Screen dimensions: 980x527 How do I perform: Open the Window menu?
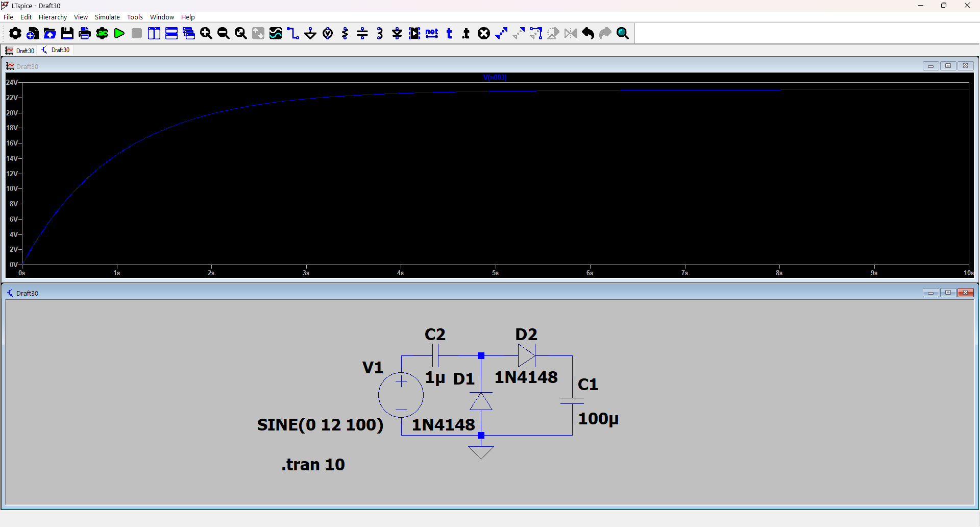(162, 17)
